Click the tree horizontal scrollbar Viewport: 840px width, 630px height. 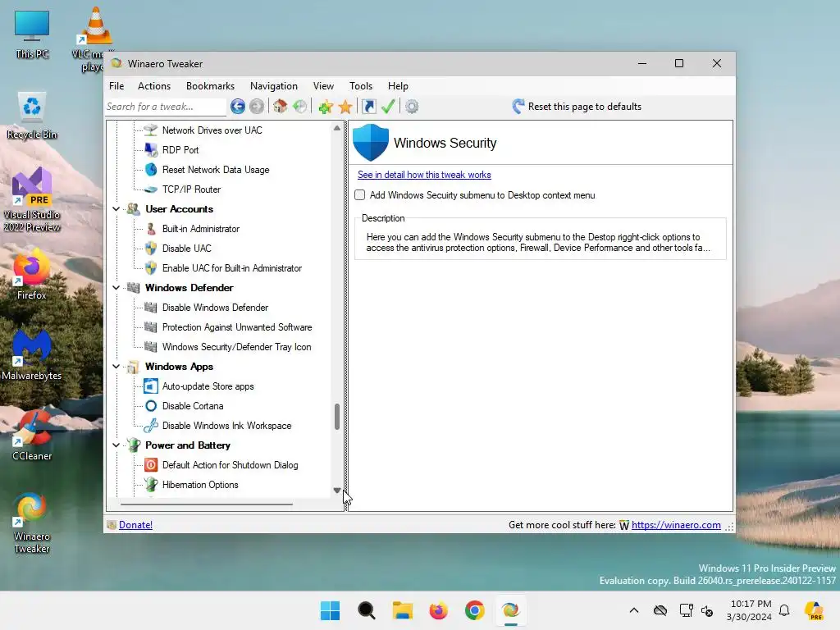pos(207,504)
